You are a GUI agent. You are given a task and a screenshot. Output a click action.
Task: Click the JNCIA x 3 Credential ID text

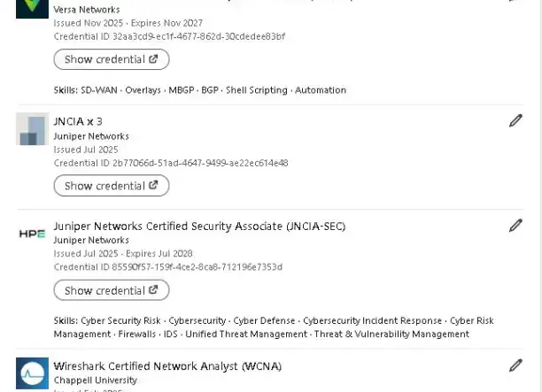click(170, 163)
